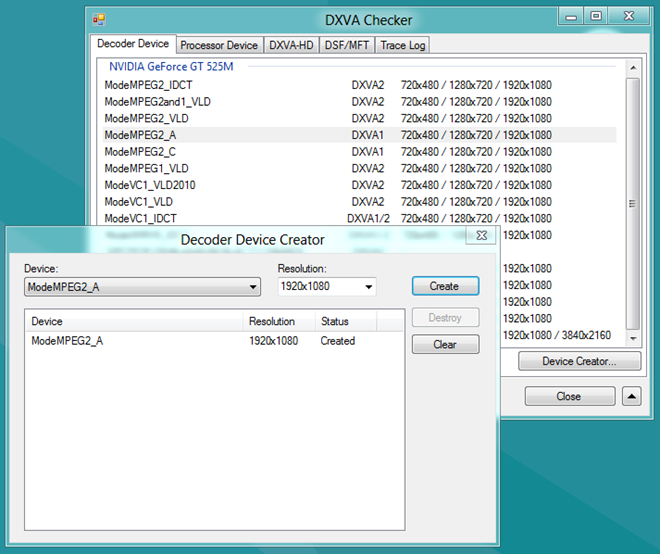Maximize the DXVA Checker window
The height and width of the screenshot is (554, 660).
click(596, 16)
